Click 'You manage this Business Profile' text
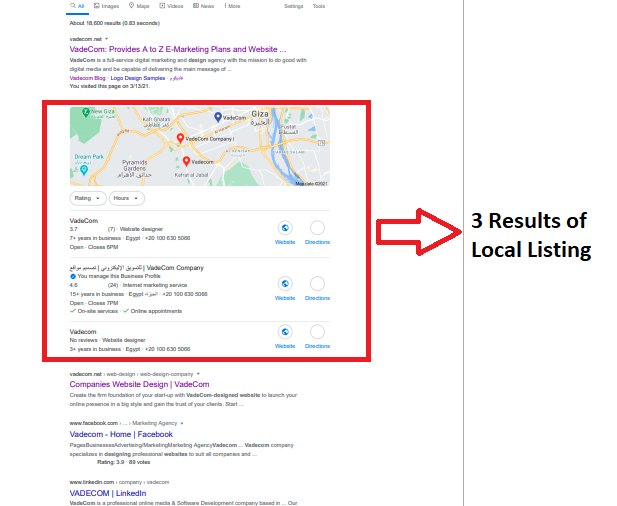The image size is (617, 506). click(x=119, y=276)
